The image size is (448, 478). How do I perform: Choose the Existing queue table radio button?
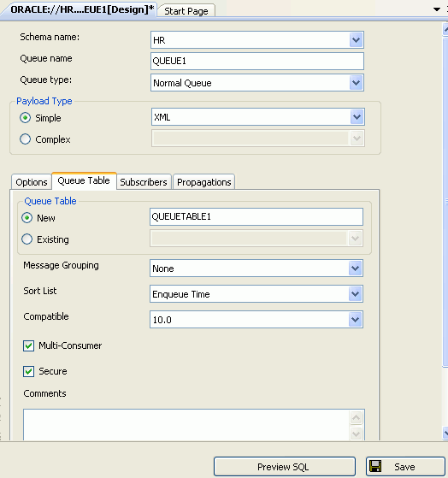[x=27, y=239]
